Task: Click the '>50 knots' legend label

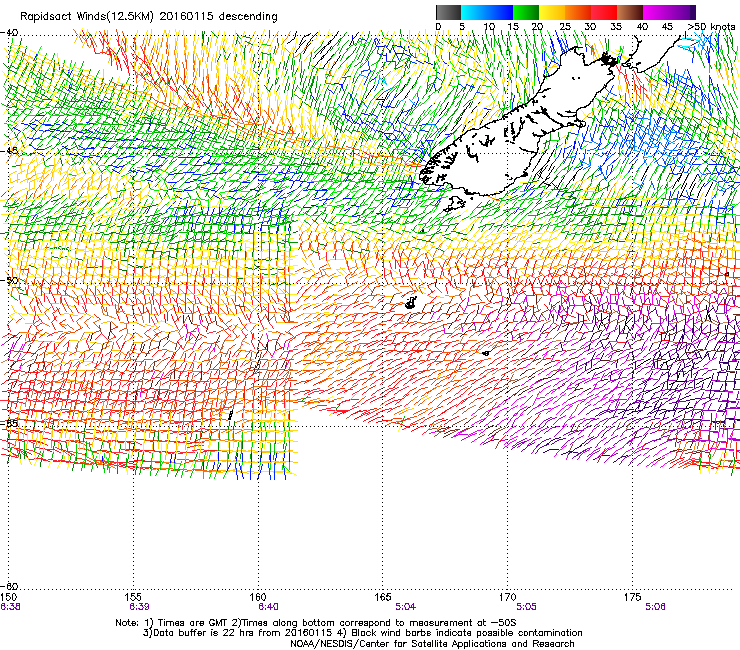Action: [x=711, y=26]
